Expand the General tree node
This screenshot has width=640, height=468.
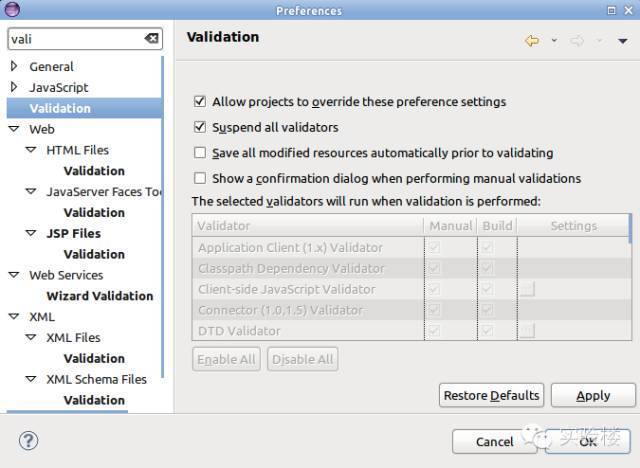point(14,66)
